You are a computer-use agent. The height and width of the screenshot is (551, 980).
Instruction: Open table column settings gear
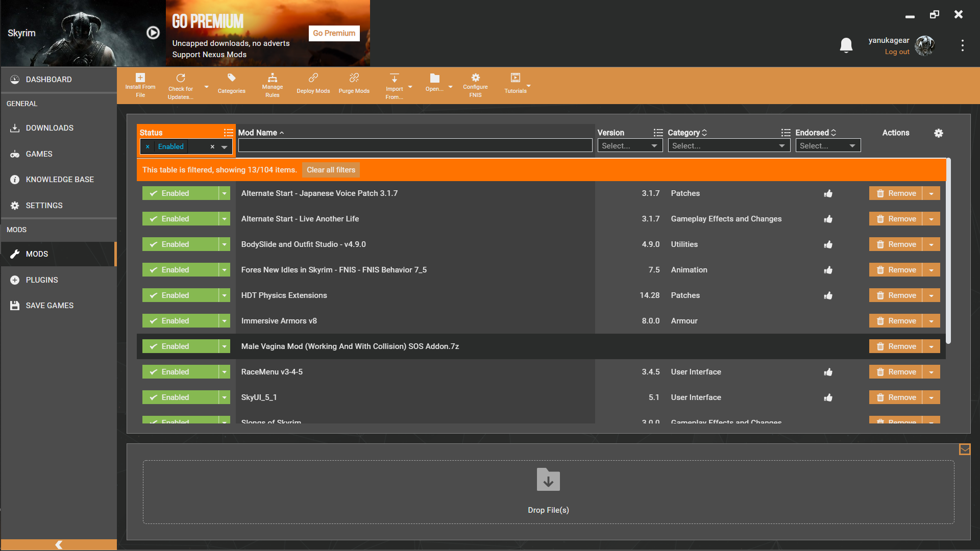click(x=939, y=133)
